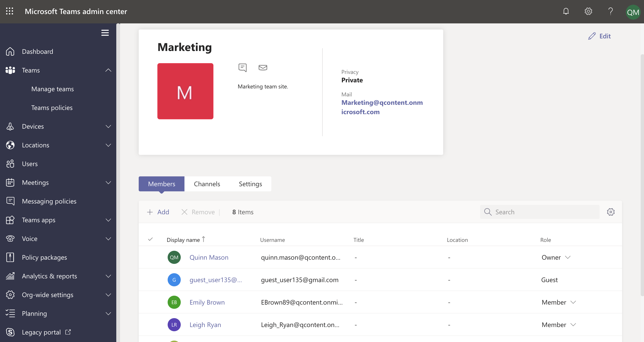Expand the Member role dropdown for Emily Brown
This screenshot has width=644, height=342.
(x=574, y=302)
